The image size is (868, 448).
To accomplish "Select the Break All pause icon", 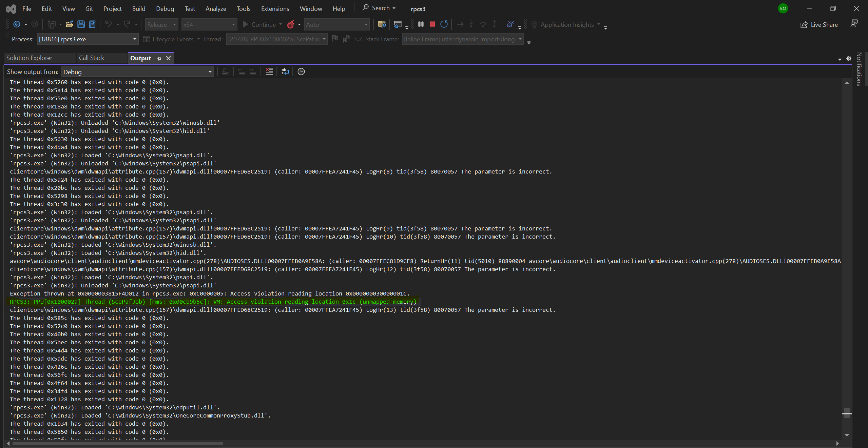I will [421, 24].
